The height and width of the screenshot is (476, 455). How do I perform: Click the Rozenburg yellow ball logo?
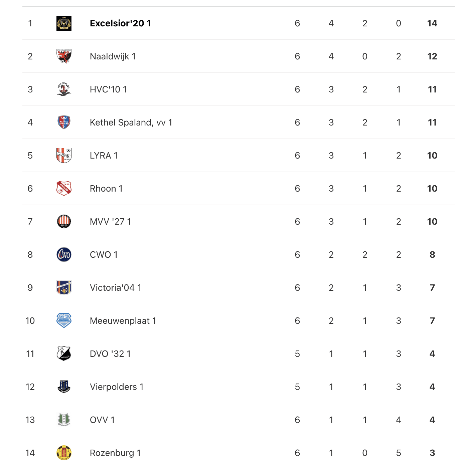click(x=64, y=453)
